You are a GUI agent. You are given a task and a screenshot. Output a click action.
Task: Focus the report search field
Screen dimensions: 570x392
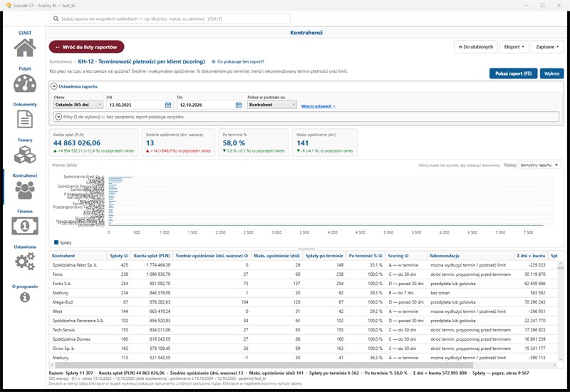pos(170,19)
